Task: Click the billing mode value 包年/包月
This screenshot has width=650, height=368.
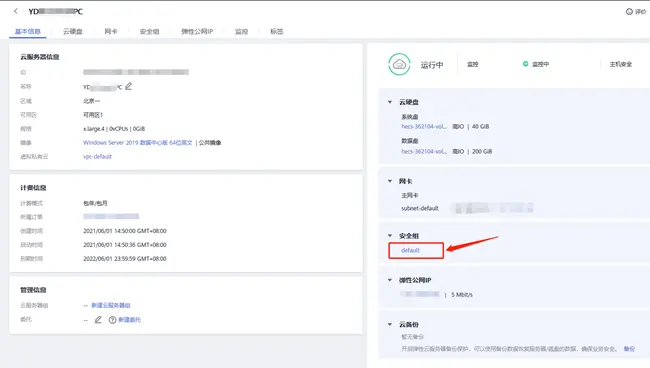Action: [95, 203]
